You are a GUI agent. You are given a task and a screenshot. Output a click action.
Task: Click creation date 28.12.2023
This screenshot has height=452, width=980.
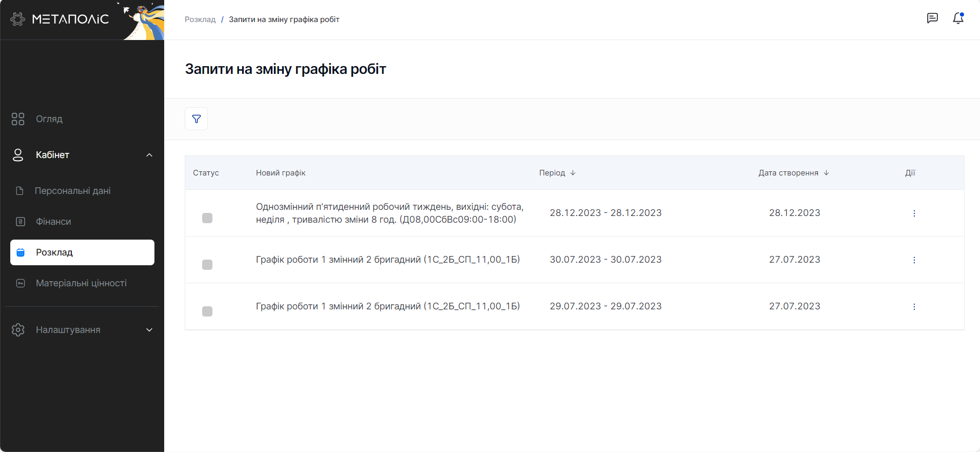coord(794,213)
